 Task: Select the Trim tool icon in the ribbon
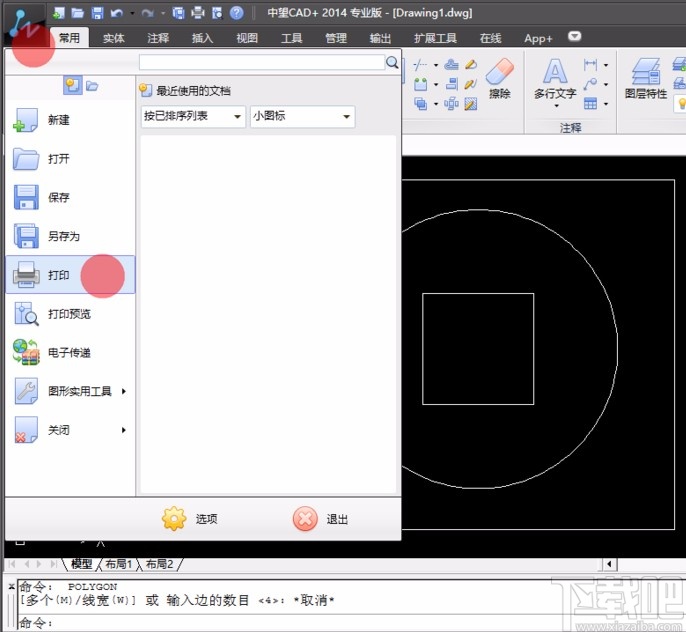pos(420,65)
